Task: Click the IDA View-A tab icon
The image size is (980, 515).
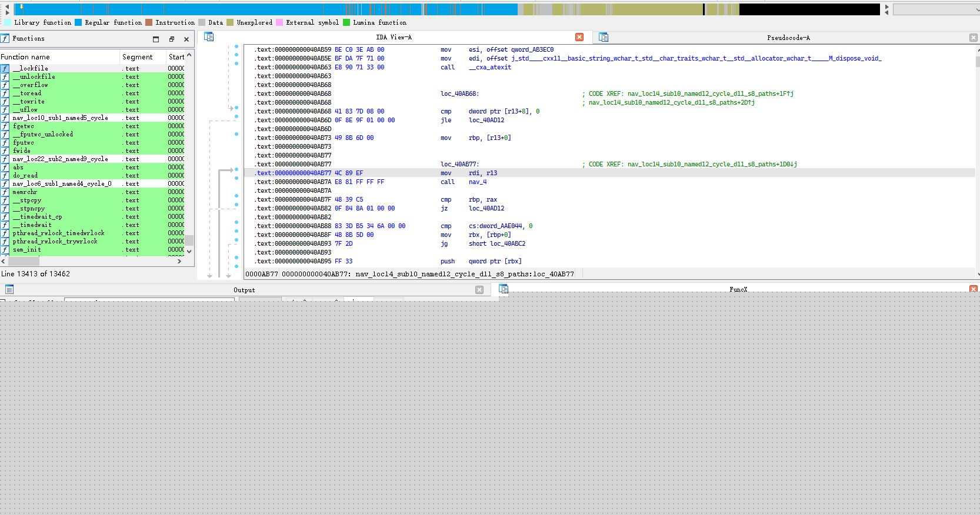Action: point(209,37)
